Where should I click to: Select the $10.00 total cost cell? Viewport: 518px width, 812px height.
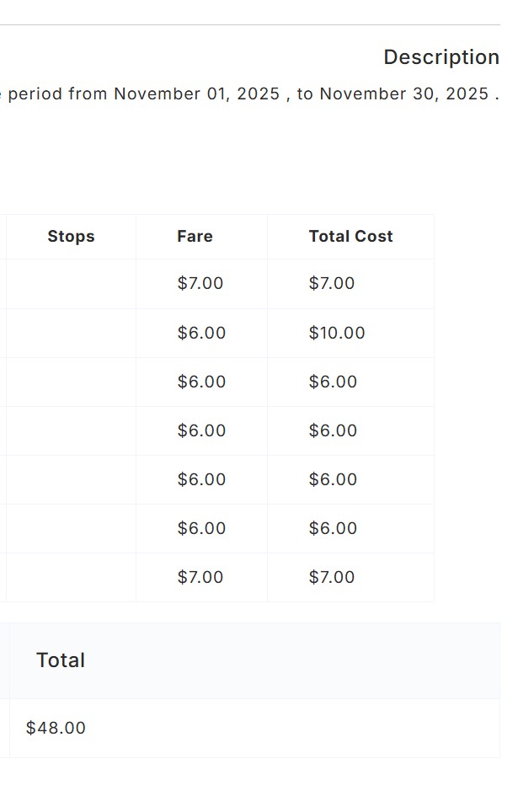[x=337, y=333]
